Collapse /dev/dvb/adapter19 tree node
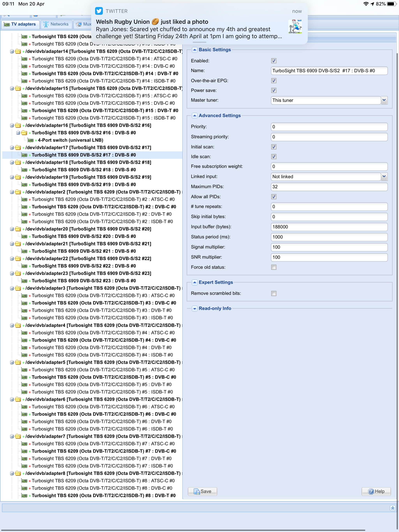The width and height of the screenshot is (399, 532). point(12,177)
